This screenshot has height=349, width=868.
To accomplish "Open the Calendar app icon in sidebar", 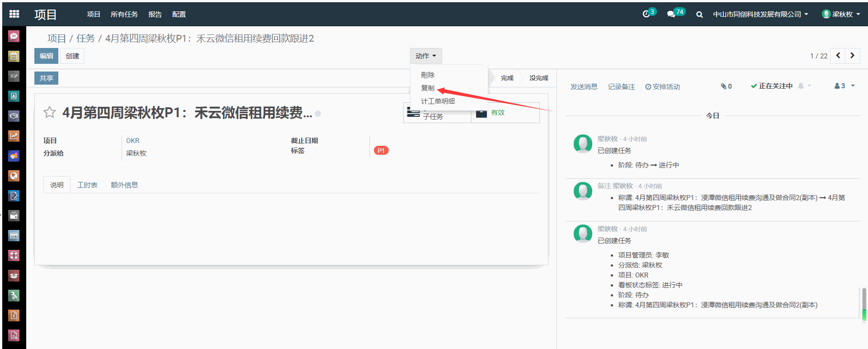I will [x=14, y=56].
